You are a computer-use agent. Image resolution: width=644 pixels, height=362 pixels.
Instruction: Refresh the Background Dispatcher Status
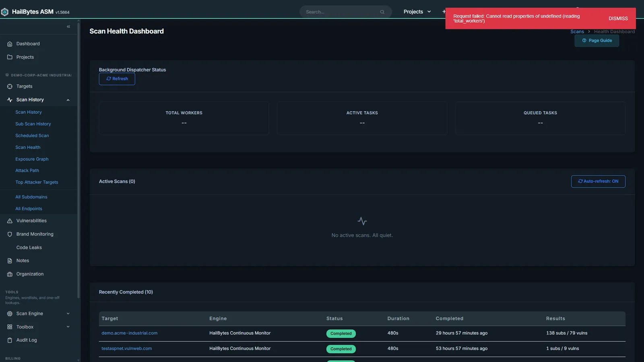pyautogui.click(x=117, y=79)
